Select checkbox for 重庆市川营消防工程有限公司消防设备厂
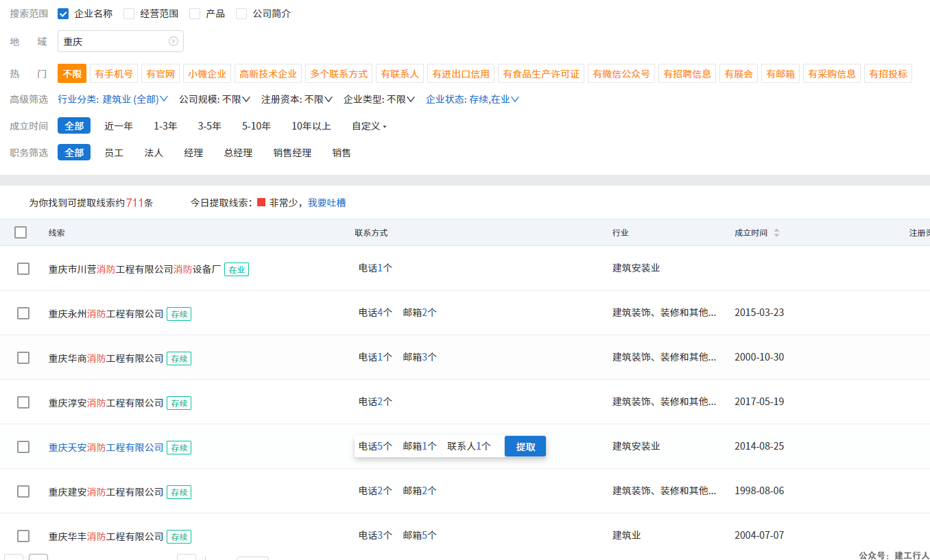This screenshot has height=560, width=930. click(x=23, y=269)
